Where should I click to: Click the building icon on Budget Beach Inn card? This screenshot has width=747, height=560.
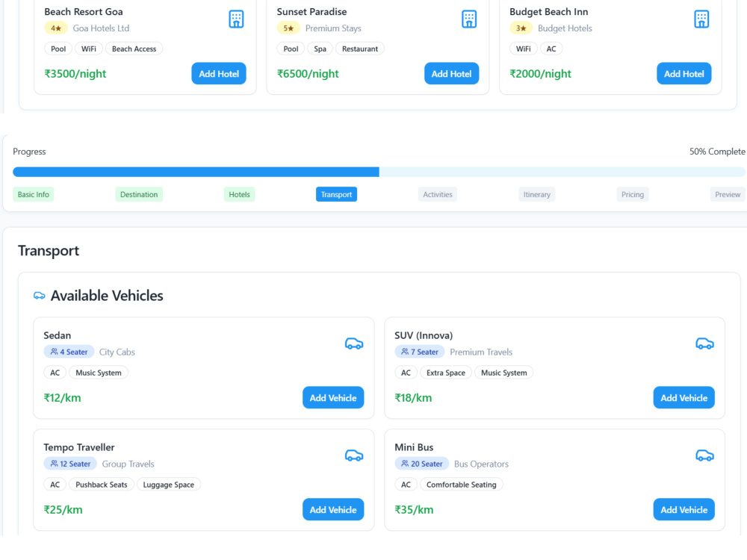pos(701,19)
